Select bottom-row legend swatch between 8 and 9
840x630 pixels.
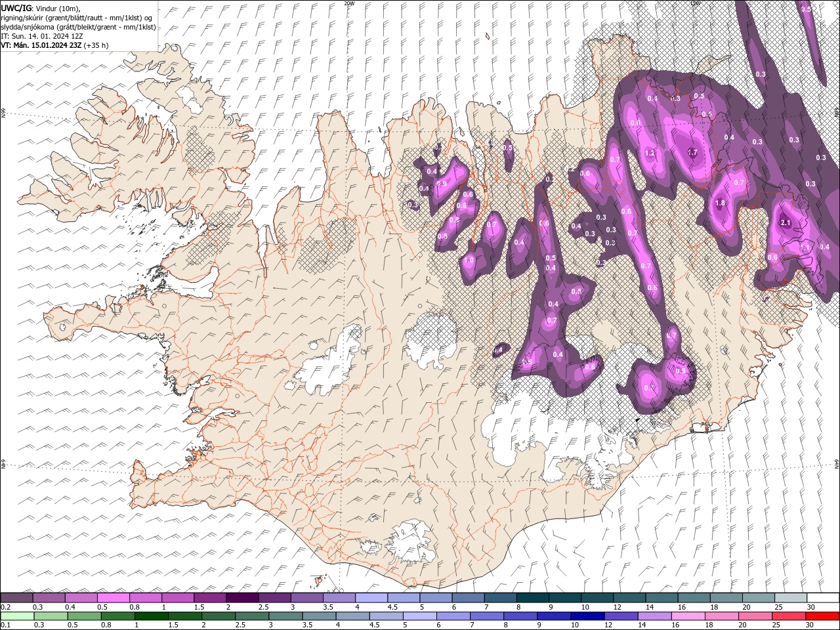click(520, 616)
